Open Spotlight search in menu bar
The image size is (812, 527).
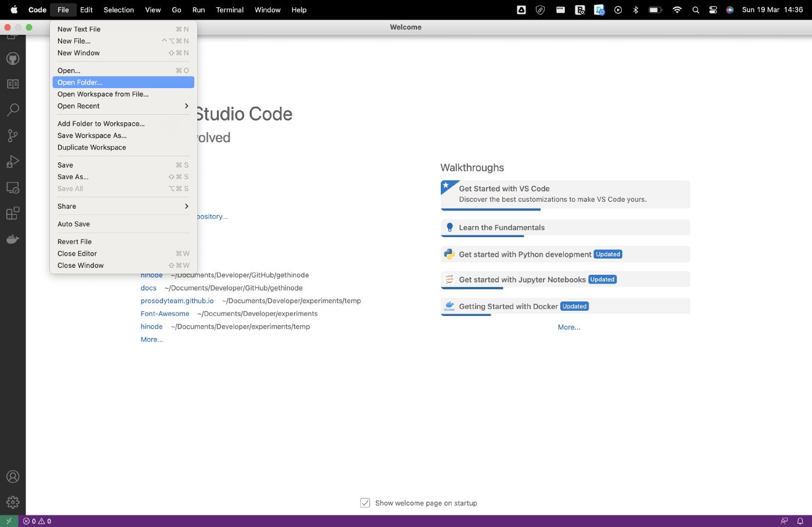pos(695,10)
